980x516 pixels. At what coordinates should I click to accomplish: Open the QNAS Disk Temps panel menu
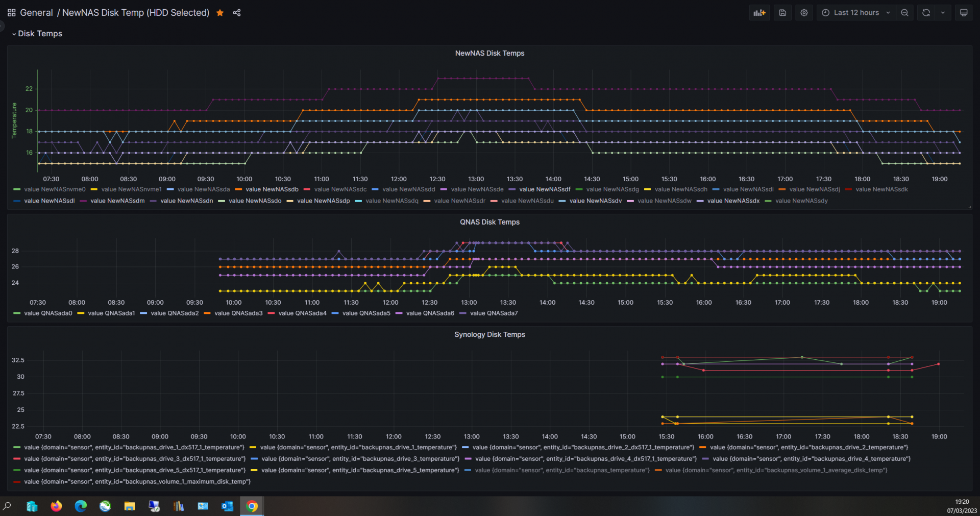click(x=489, y=222)
